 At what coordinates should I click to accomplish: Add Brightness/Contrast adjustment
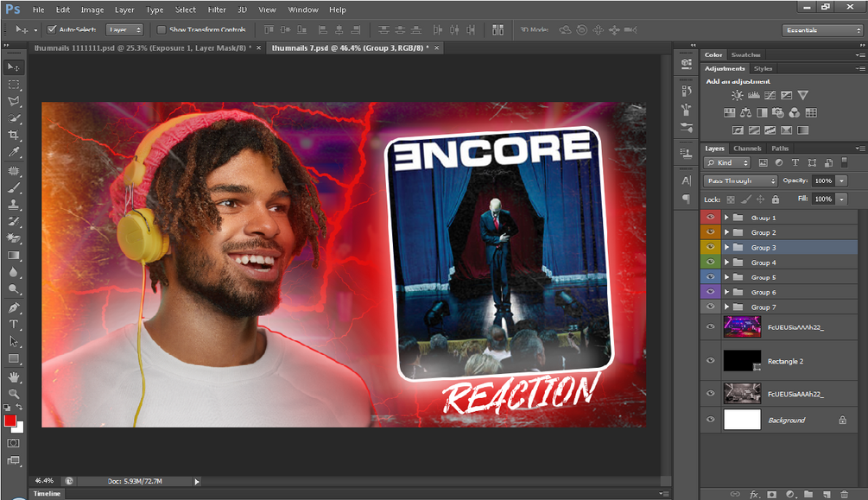coord(737,95)
